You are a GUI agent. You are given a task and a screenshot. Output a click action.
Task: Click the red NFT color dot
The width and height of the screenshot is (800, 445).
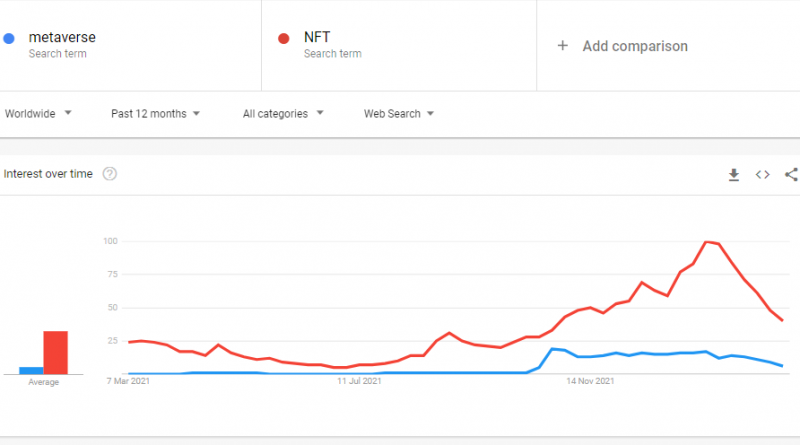pyautogui.click(x=284, y=39)
